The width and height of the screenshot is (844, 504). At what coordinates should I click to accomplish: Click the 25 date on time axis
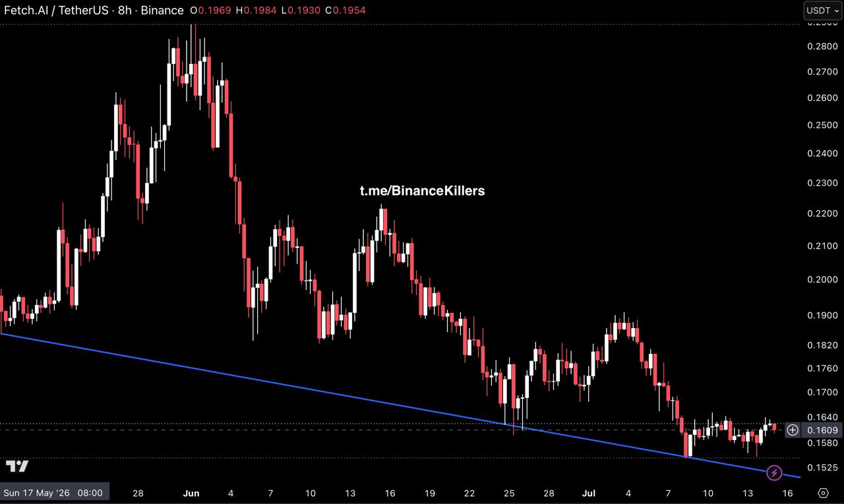[x=509, y=493]
